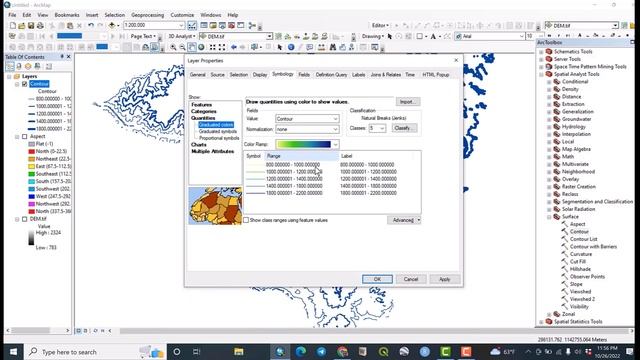Click the Cancel button
The width and height of the screenshot is (640, 360).
(411, 280)
